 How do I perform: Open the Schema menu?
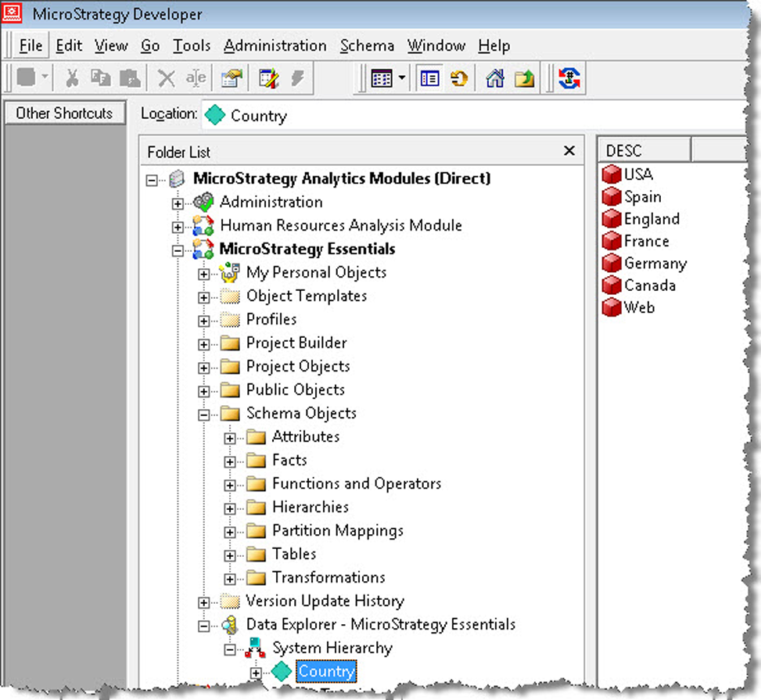click(367, 45)
